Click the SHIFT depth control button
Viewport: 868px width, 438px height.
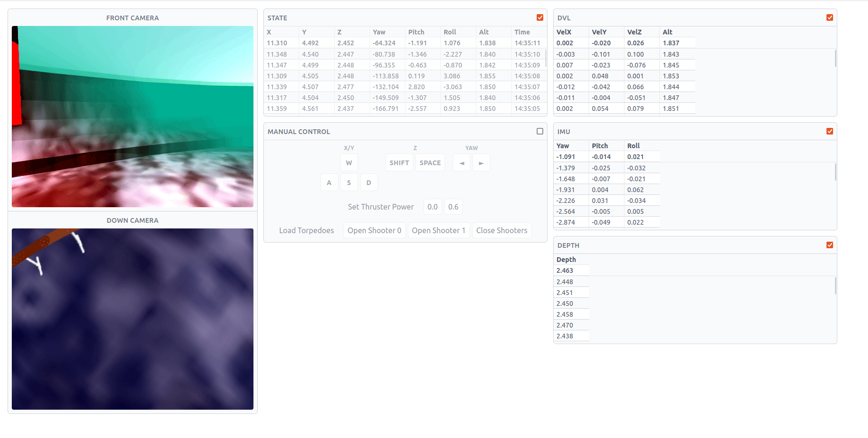pyautogui.click(x=399, y=162)
